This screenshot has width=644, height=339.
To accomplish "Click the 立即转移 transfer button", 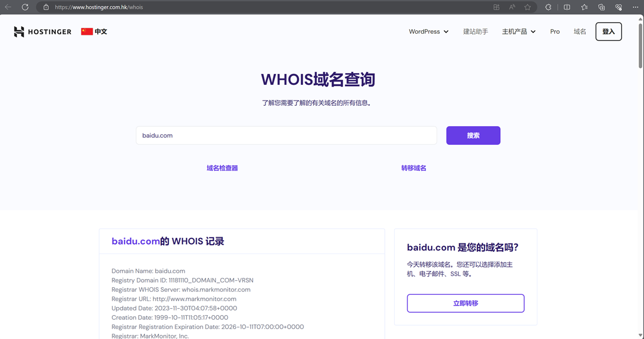I will (x=465, y=304).
